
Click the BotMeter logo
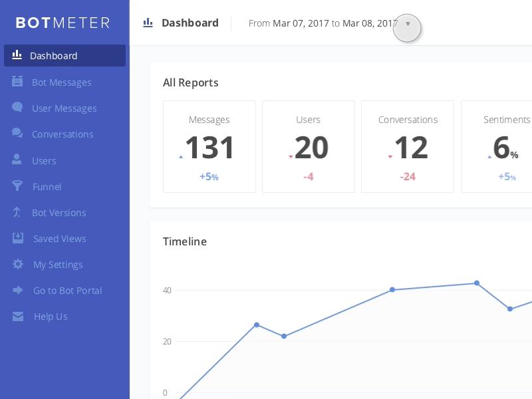click(x=63, y=22)
